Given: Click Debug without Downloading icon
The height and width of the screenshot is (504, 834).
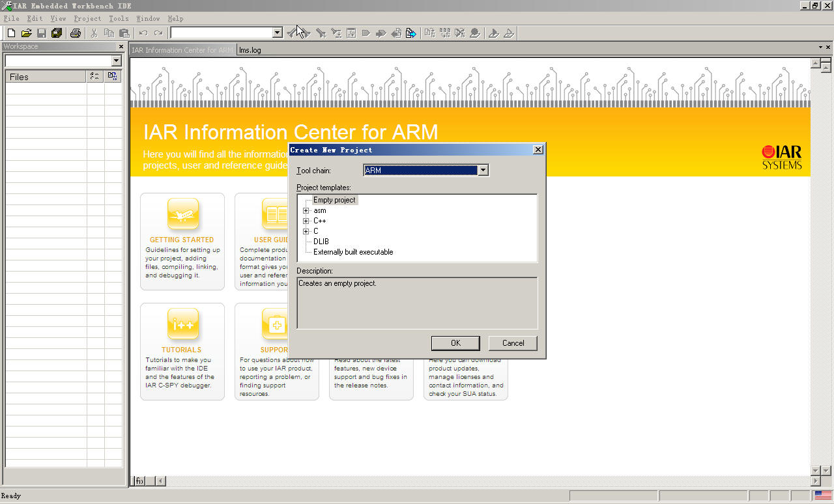Looking at the screenshot, I should pyautogui.click(x=509, y=33).
